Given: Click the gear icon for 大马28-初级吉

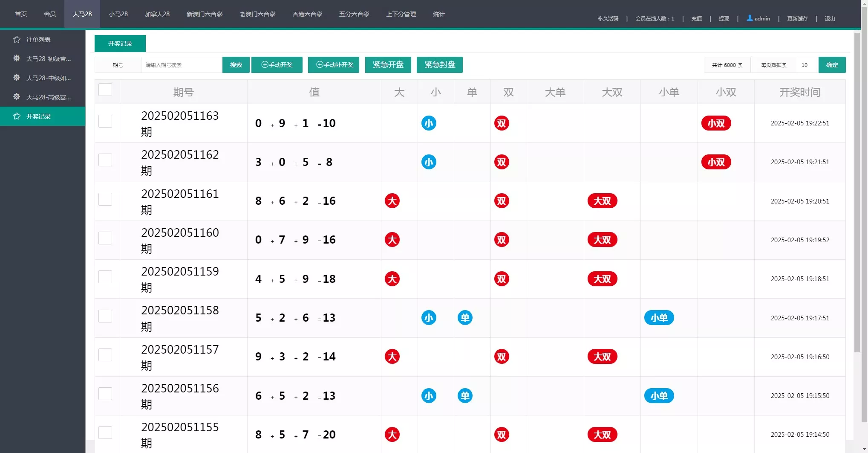Looking at the screenshot, I should (17, 58).
